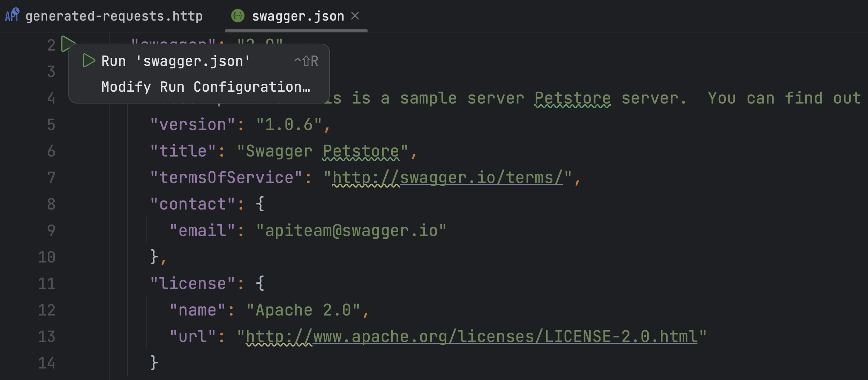Close the swagger.json tab
The image size is (868, 380).
(355, 16)
